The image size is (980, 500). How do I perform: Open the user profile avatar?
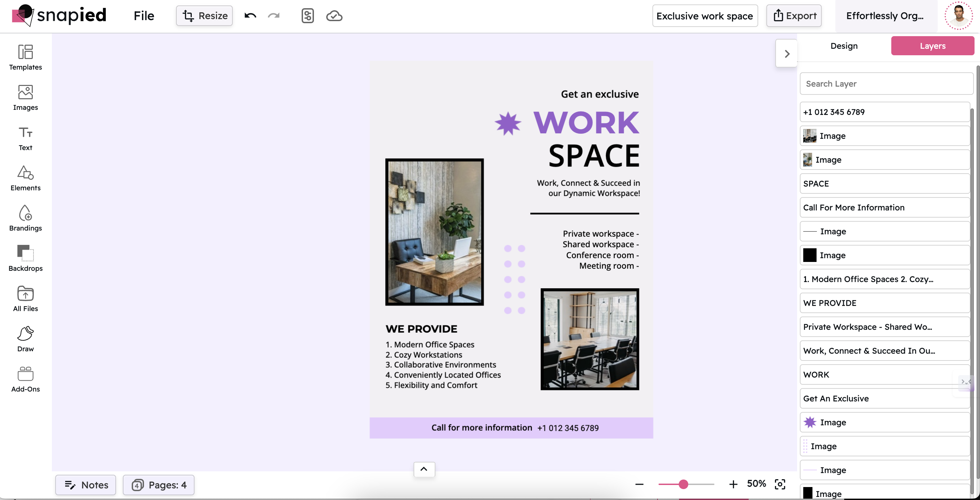coord(958,16)
